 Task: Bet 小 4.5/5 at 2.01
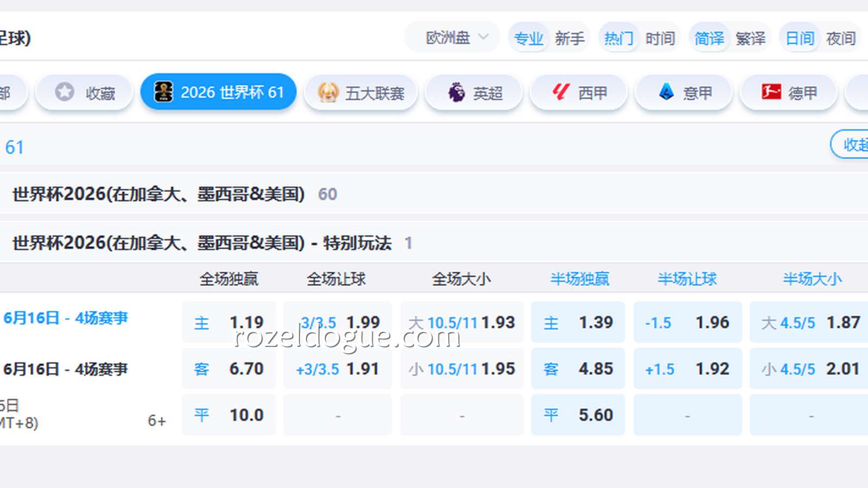coord(809,369)
